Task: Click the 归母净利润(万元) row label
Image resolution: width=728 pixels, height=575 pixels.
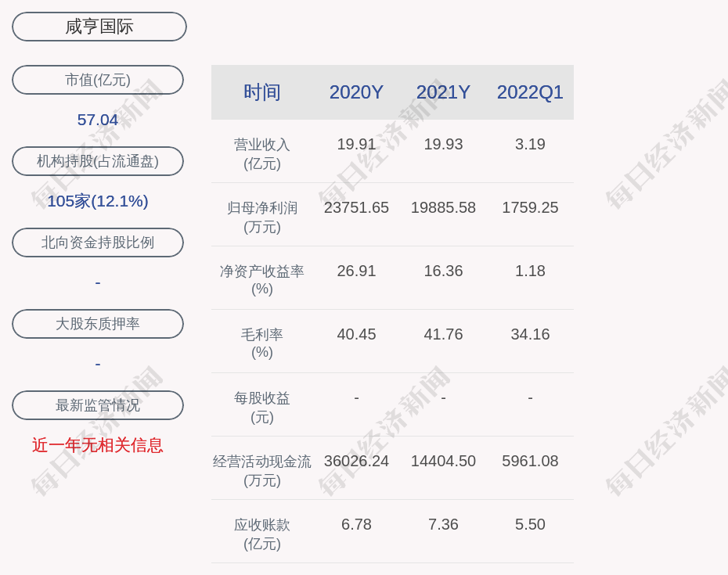Action: 262,217
